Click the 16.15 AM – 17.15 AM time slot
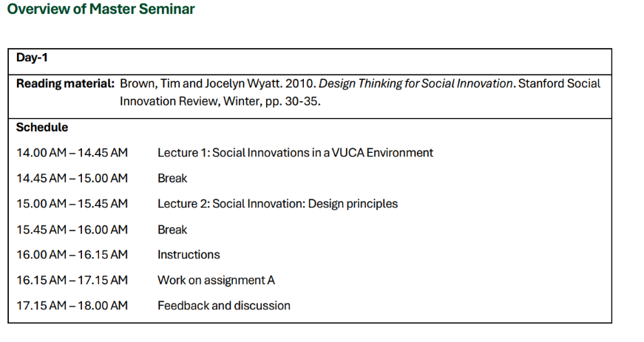 click(x=72, y=281)
